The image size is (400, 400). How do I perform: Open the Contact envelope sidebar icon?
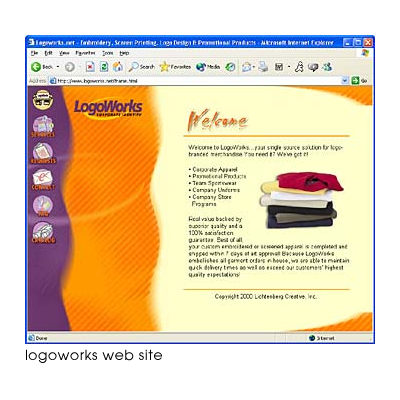coord(43,180)
